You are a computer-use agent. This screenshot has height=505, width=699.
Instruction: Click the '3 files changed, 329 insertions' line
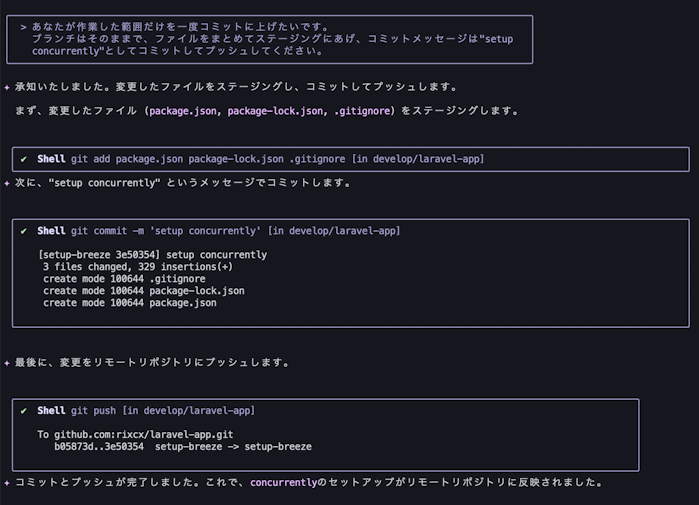click(x=138, y=267)
